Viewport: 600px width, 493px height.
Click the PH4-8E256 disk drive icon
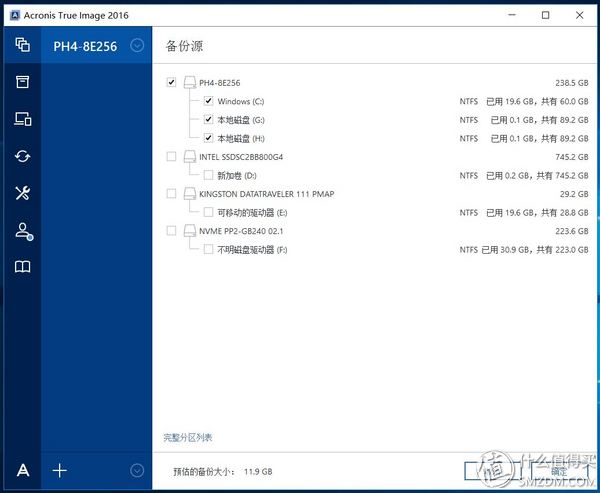tap(190, 82)
